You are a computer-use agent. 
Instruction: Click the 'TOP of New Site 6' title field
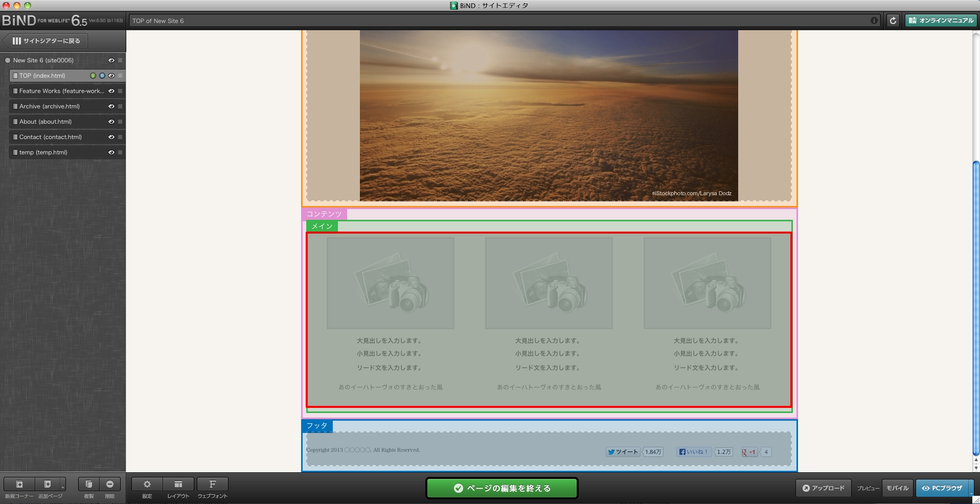click(505, 20)
